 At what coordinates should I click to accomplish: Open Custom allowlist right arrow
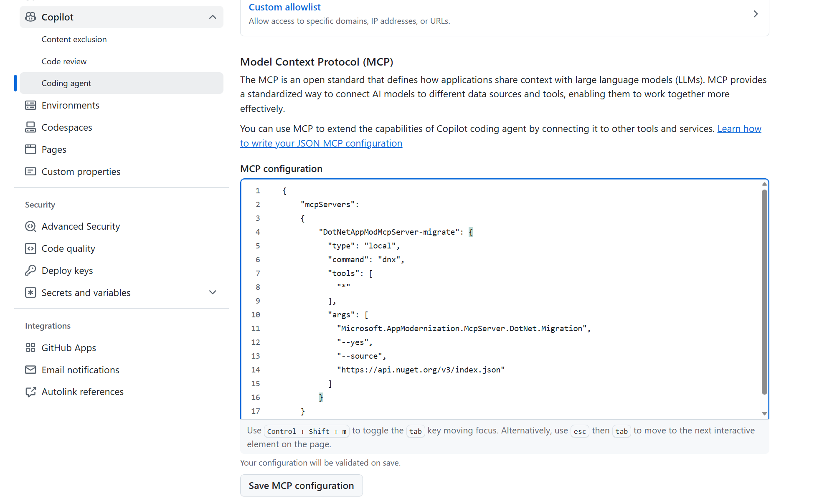pos(756,14)
